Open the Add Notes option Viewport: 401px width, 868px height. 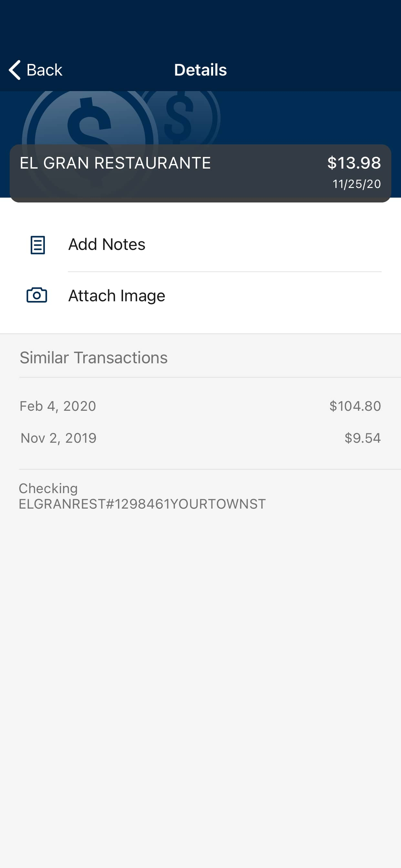pos(200,245)
